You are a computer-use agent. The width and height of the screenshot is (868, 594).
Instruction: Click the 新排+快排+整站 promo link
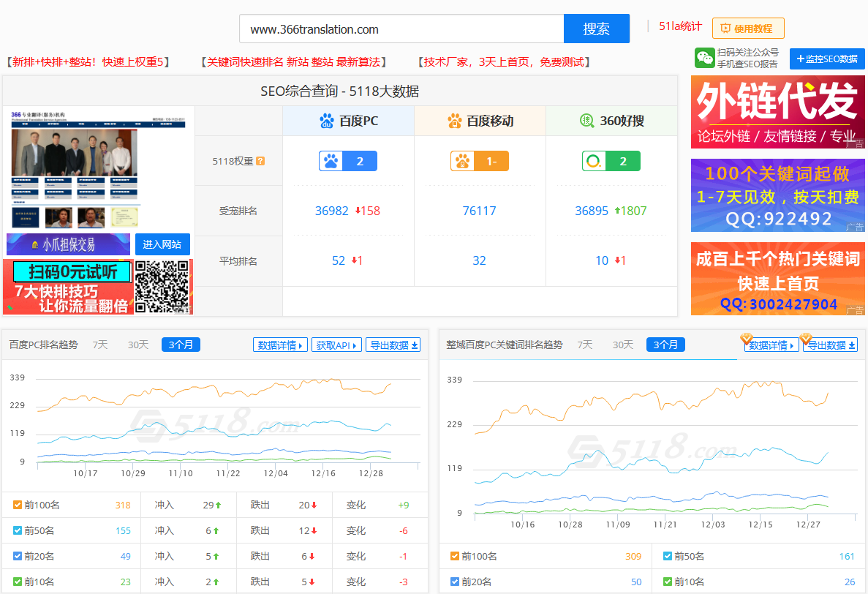(x=88, y=62)
